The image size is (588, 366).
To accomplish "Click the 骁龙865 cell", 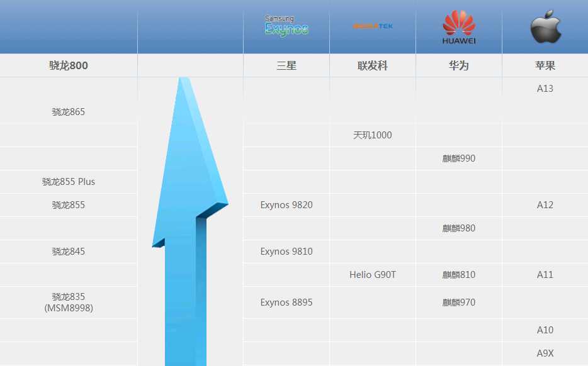I will [x=69, y=112].
